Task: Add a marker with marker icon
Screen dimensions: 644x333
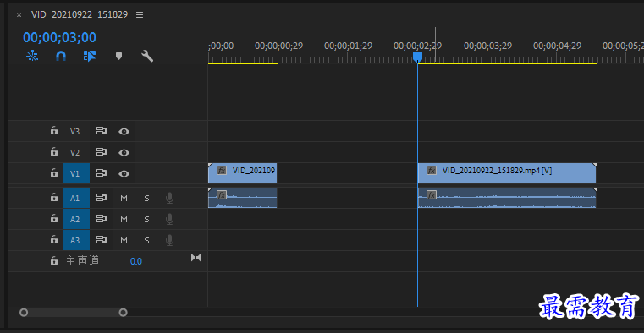Action: click(118, 56)
